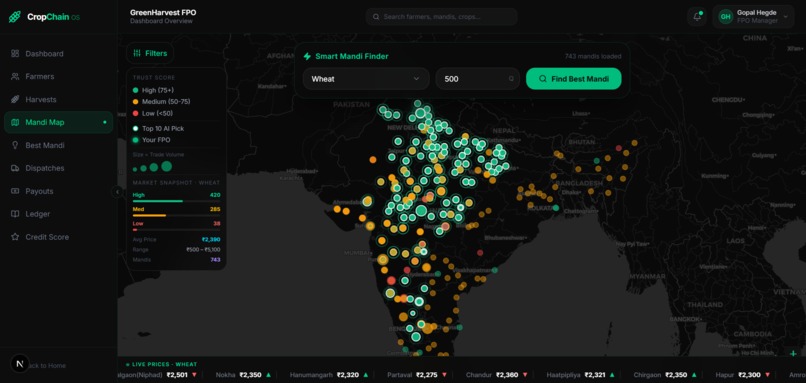Click the quantity field showing 500

click(x=478, y=79)
